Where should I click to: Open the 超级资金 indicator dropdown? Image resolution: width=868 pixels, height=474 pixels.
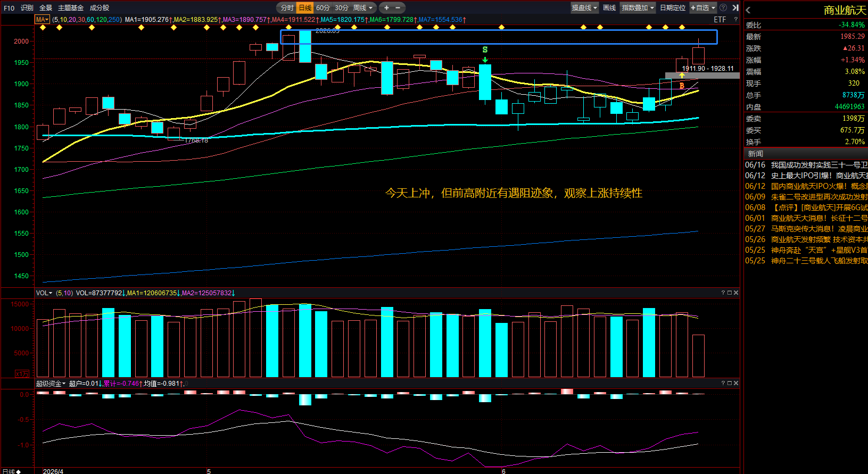click(51, 384)
